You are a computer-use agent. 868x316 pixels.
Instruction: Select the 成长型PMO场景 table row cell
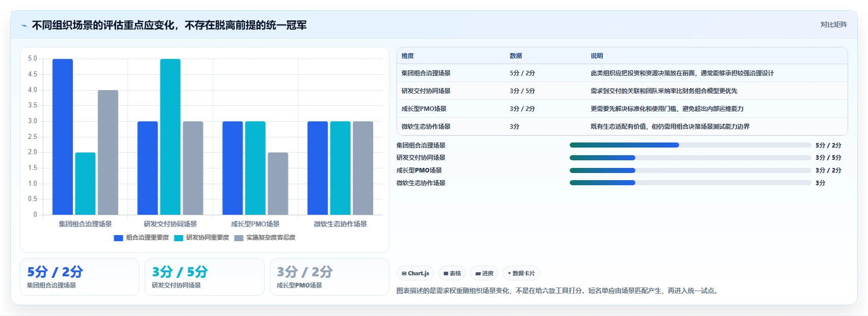[x=424, y=109]
